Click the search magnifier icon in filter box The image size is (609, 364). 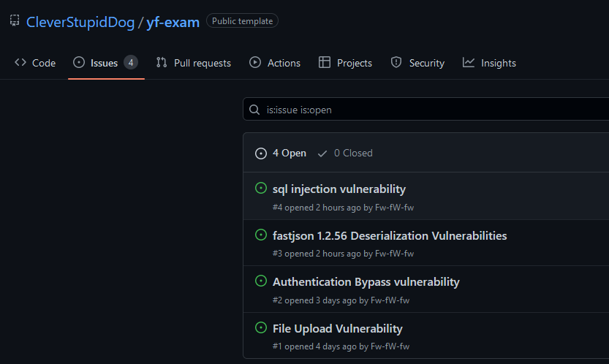coord(254,110)
